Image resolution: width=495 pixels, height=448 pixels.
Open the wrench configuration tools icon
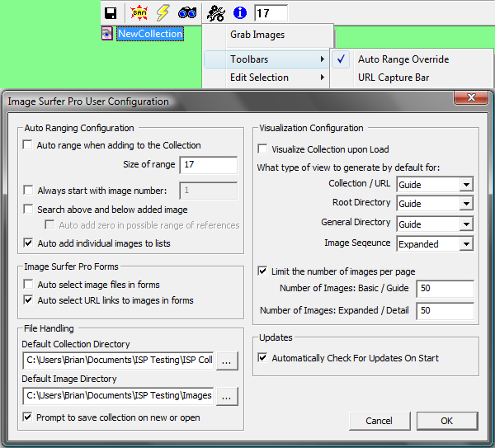coord(216,13)
